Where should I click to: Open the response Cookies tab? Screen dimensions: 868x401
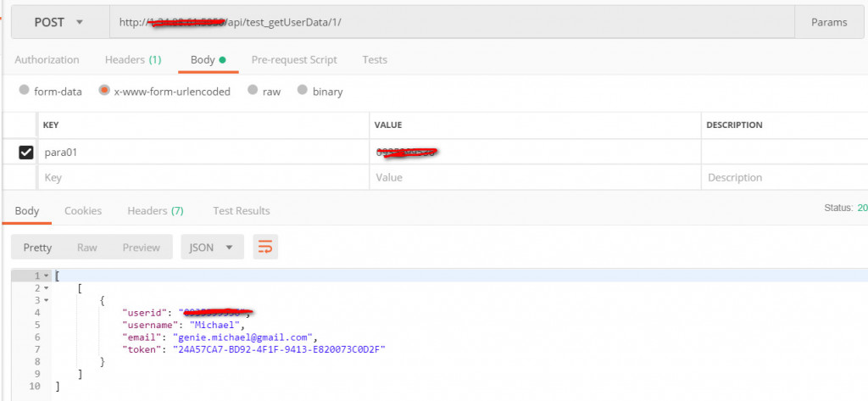click(x=83, y=211)
